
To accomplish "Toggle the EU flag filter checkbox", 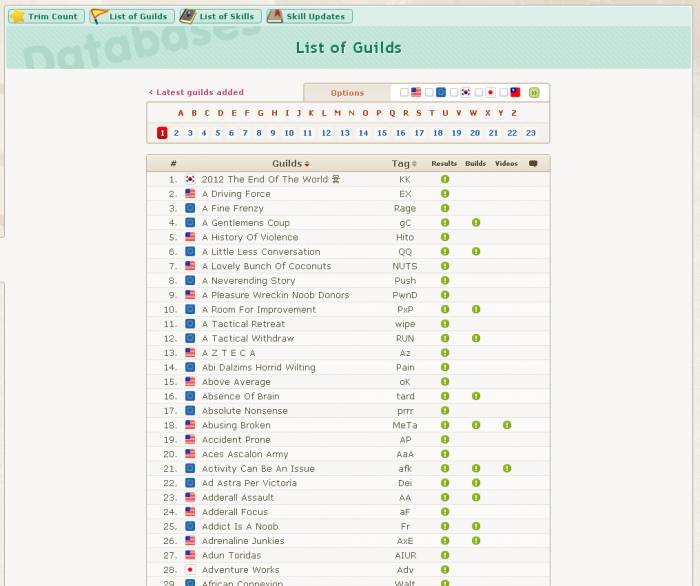I will (x=429, y=92).
